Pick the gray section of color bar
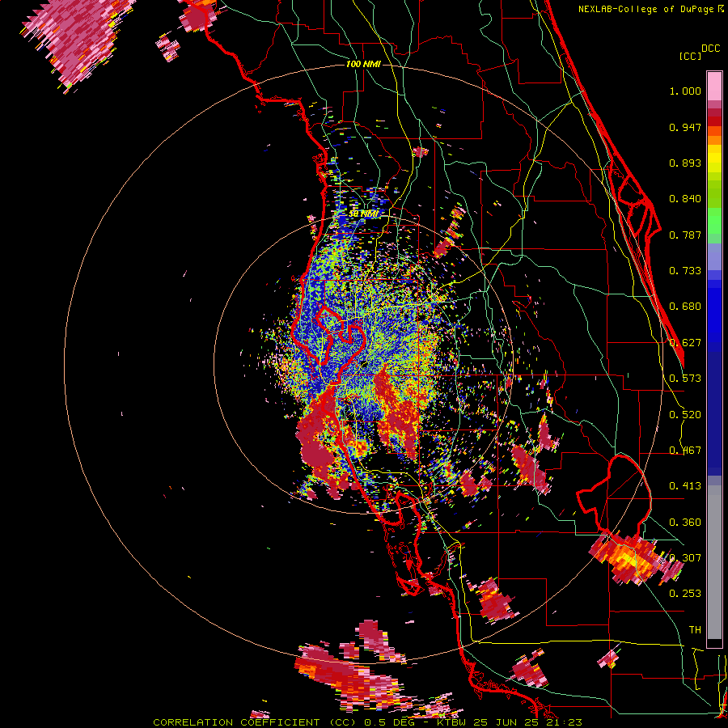Screen dimensions: 728x728 [x=714, y=562]
